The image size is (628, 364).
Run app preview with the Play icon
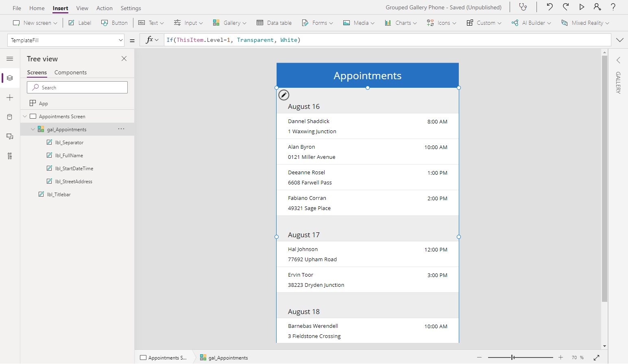pyautogui.click(x=582, y=7)
